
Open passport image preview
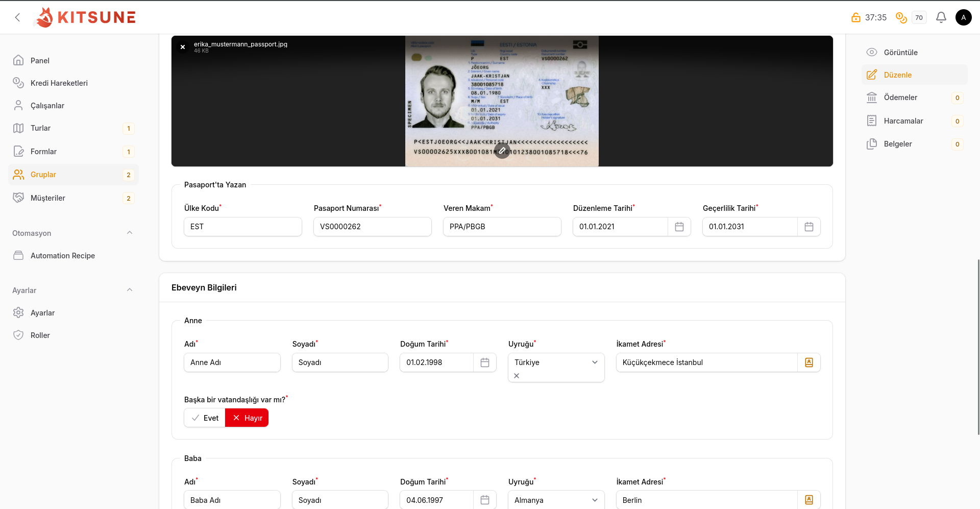pyautogui.click(x=502, y=101)
